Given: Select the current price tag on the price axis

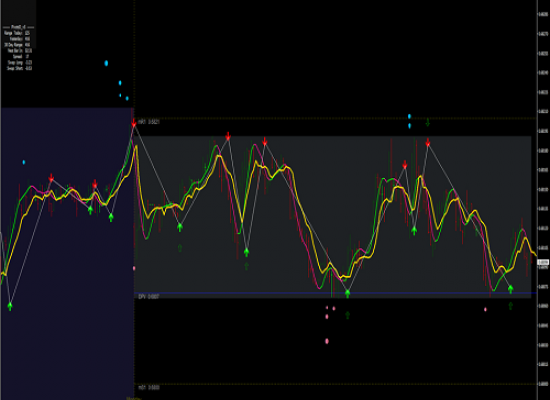Looking at the screenshot, I should 543,262.
